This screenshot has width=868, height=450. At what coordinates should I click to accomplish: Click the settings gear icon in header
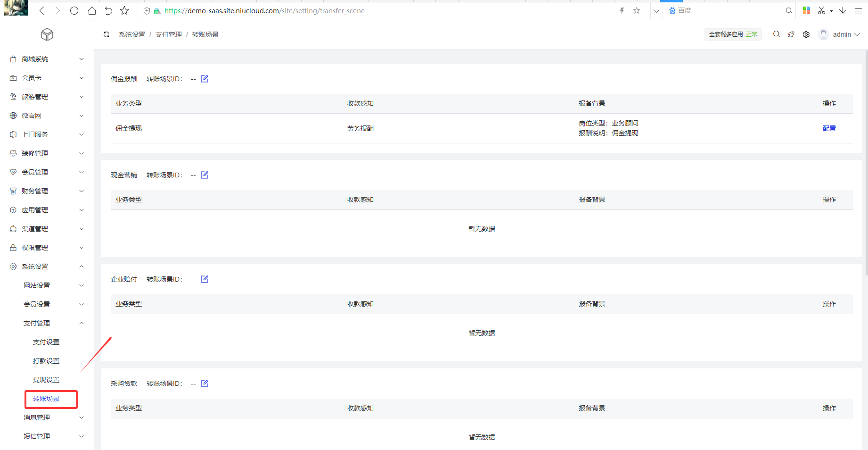806,34
